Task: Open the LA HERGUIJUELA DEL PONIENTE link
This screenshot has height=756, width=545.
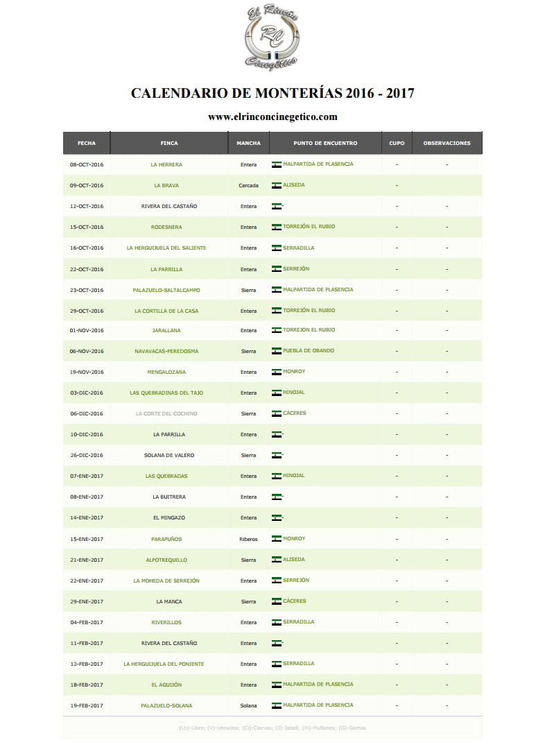Action: 164,664
